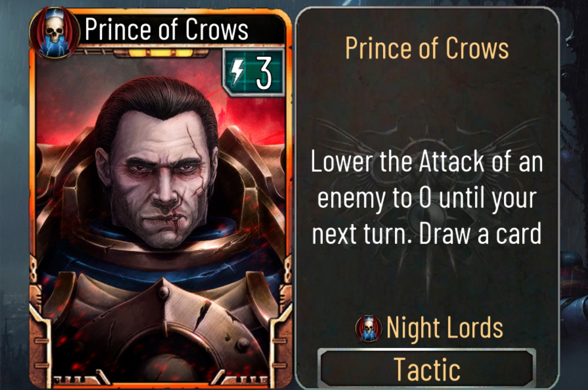Click the energy cost 3 badge

click(x=253, y=72)
